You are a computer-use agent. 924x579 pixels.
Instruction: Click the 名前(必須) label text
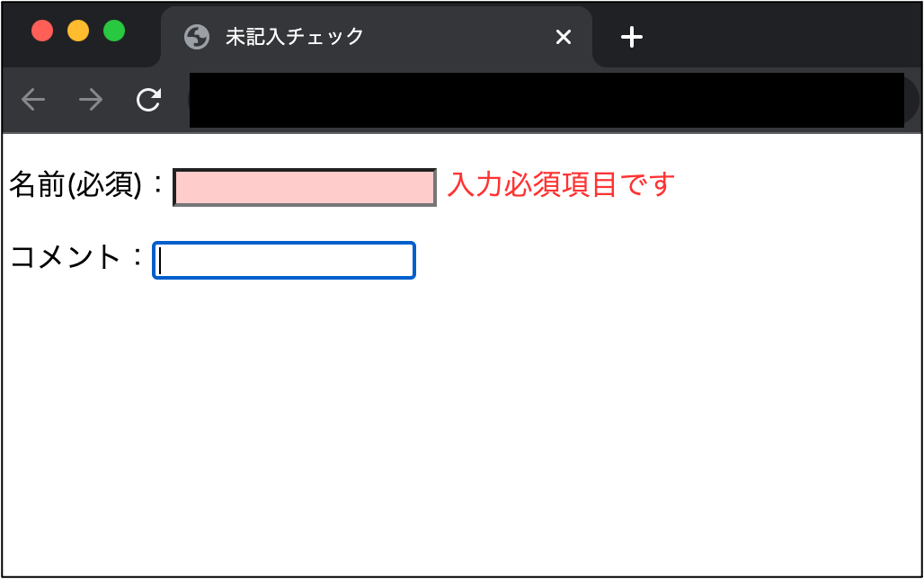[x=76, y=184]
